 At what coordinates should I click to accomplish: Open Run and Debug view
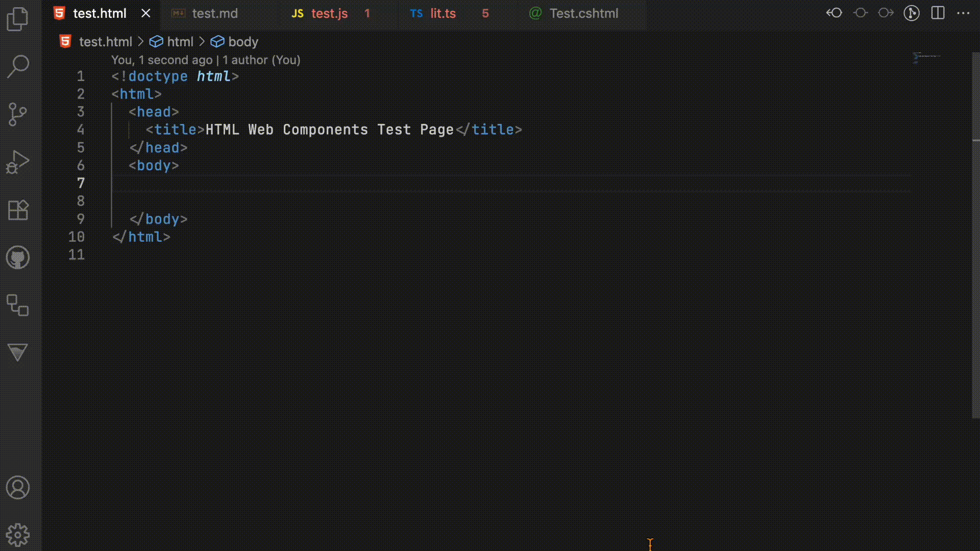(18, 162)
